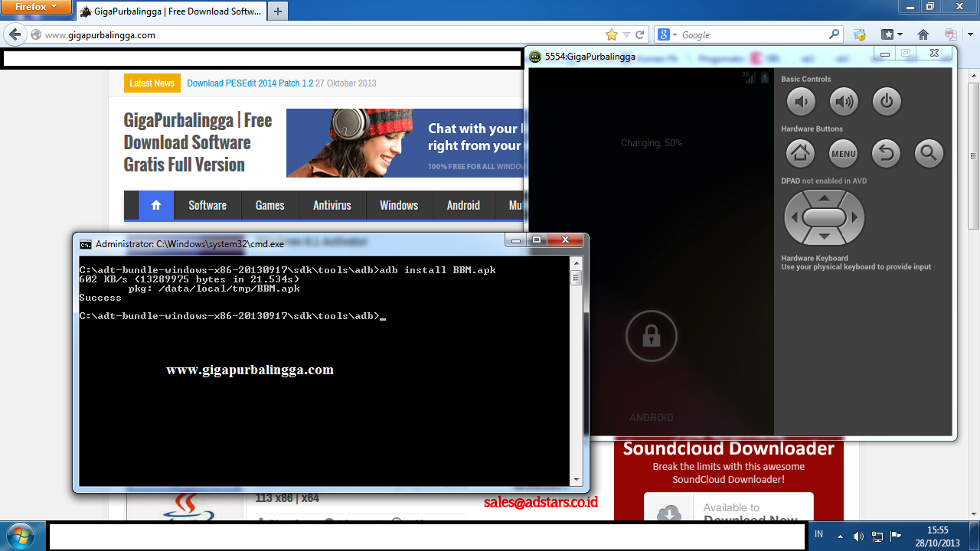Show hidden tray icons arrow
The height and width of the screenshot is (551, 980).
840,536
